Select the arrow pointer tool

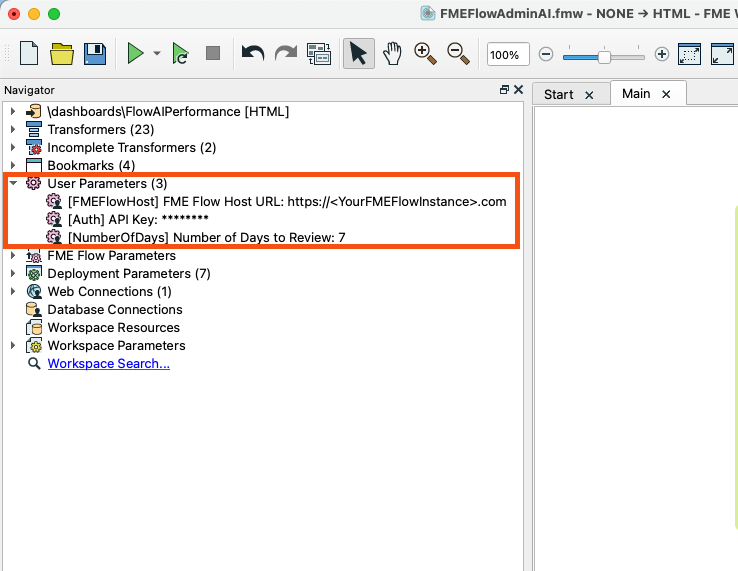click(x=359, y=54)
